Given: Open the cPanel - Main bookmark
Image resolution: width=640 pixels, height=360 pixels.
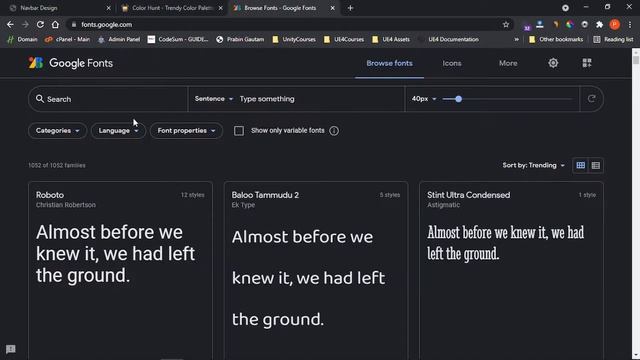Looking at the screenshot, I should (67, 39).
